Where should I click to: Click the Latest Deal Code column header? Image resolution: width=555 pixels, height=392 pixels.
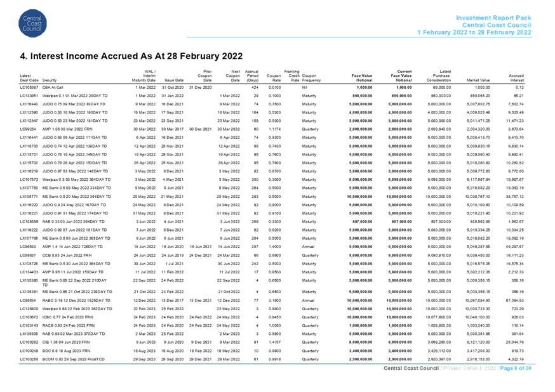click(x=29, y=77)
